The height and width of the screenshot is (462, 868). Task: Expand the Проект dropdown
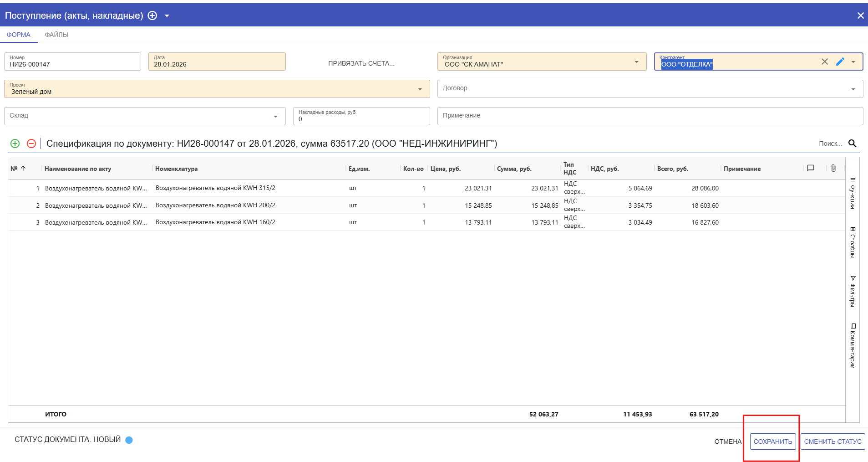pos(420,89)
